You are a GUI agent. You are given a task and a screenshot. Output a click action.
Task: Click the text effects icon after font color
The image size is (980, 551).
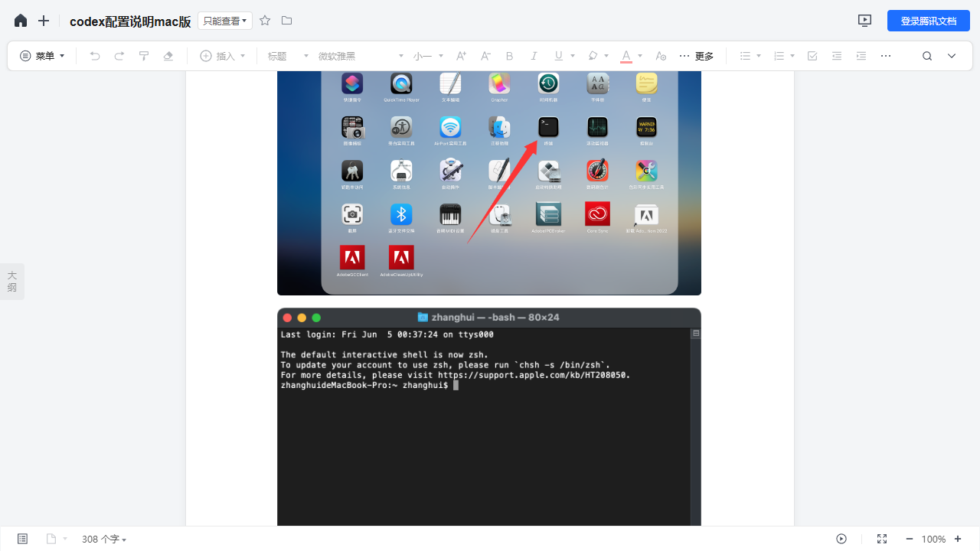(x=661, y=56)
